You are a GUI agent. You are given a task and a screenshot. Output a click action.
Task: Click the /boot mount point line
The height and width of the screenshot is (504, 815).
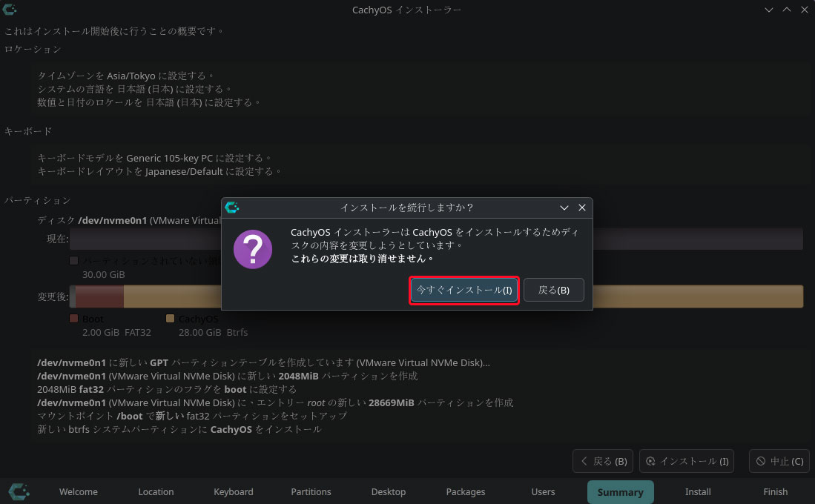192,417
